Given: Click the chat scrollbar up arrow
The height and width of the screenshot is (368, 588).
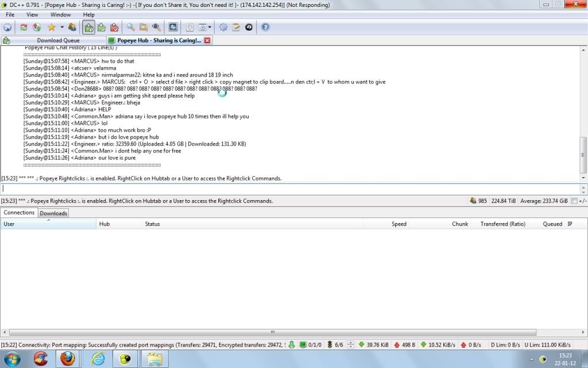Looking at the screenshot, I should (583, 50).
